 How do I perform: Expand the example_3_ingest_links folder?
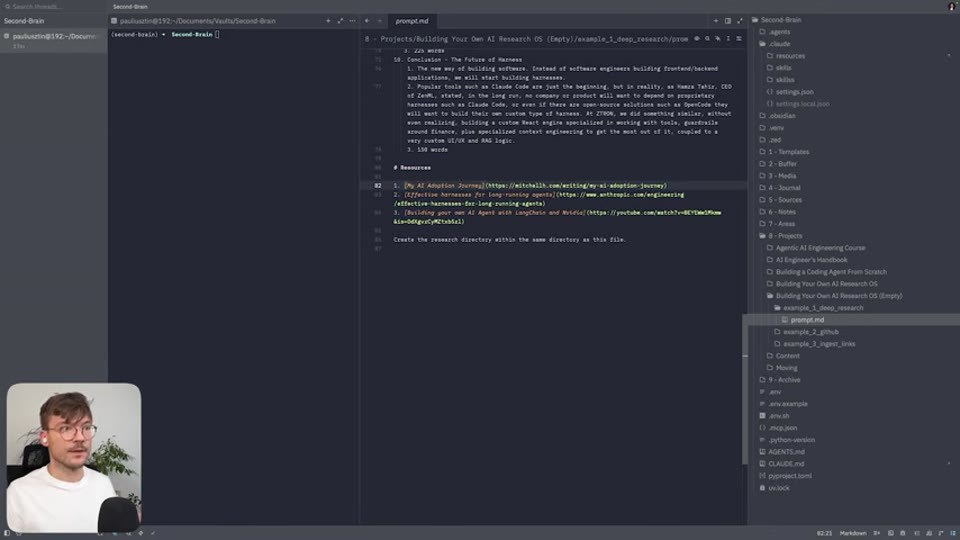pyautogui.click(x=819, y=344)
